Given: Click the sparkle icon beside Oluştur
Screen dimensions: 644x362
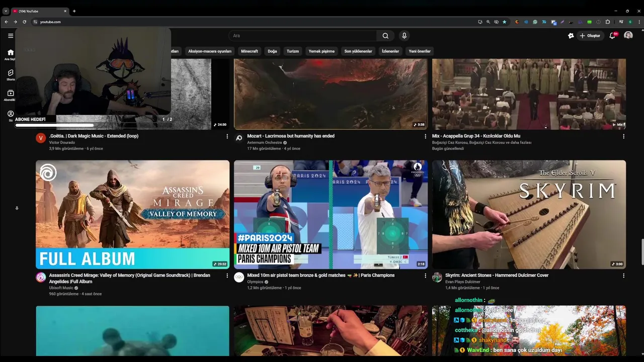Looking at the screenshot, I should [571, 36].
